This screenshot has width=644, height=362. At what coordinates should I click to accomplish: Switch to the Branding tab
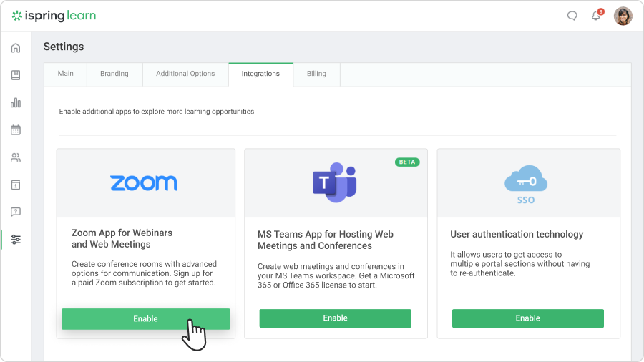click(x=114, y=74)
